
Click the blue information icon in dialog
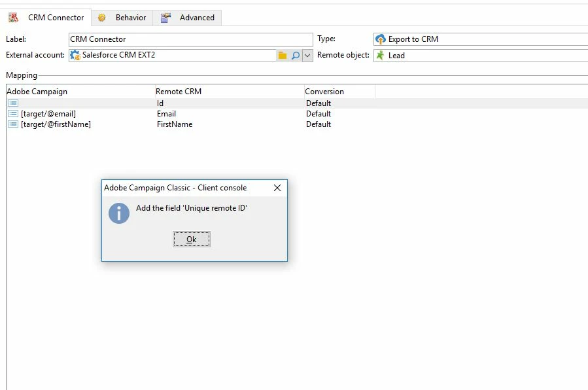[x=119, y=213]
